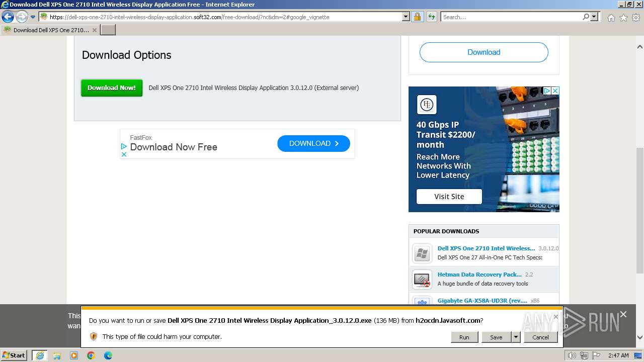Click the FastFox ad info triangle icon
The height and width of the screenshot is (362, 644).
[x=124, y=146]
